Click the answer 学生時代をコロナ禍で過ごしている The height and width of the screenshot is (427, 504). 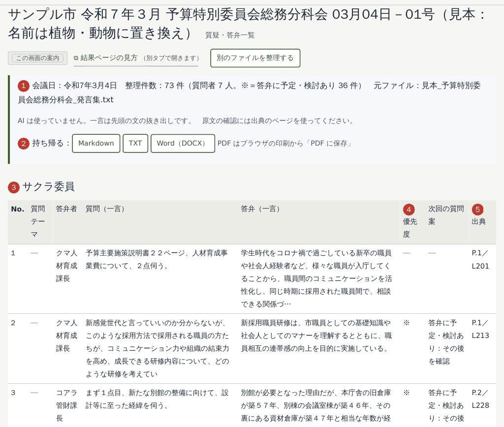[x=316, y=278]
